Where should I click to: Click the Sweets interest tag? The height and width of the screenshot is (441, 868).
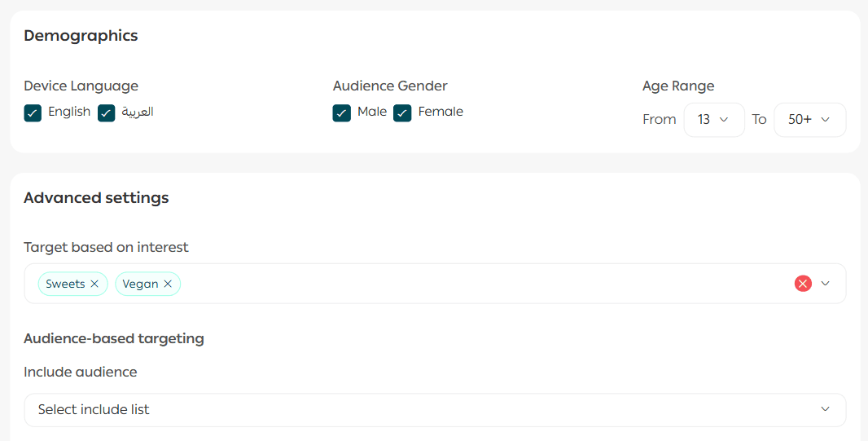65,284
